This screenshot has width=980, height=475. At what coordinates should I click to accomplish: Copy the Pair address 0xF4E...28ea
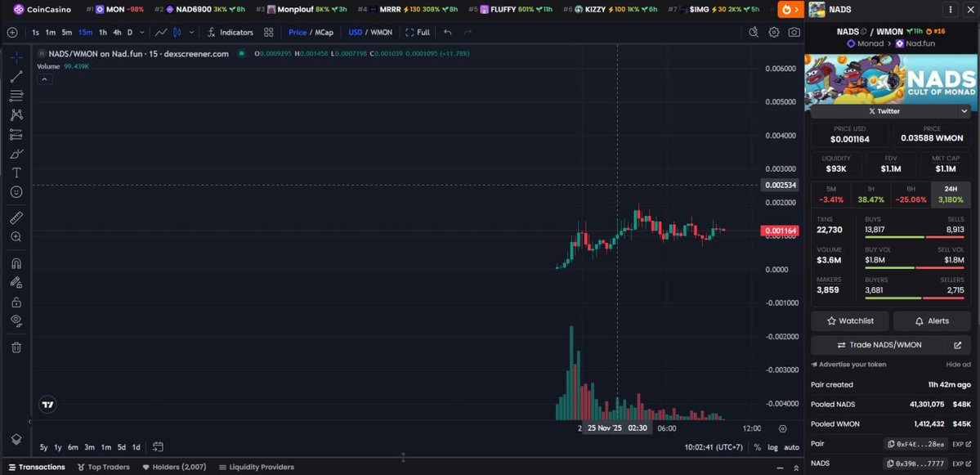pos(915,444)
